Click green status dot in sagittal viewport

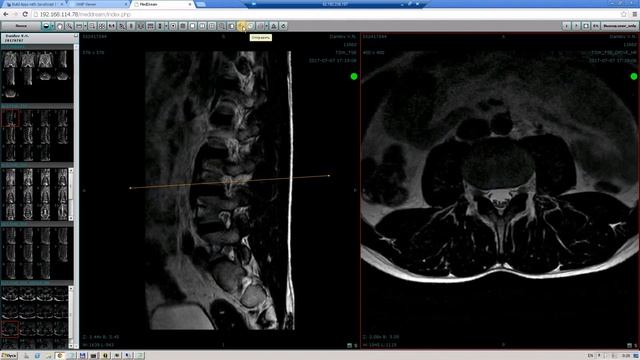tap(354, 76)
